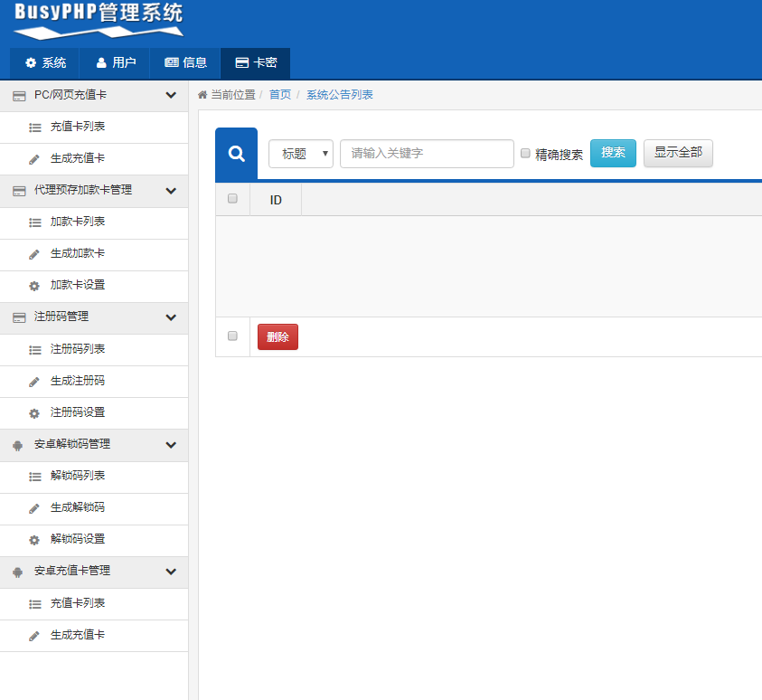
Task: Click the 请输入关键字 input field
Action: pos(426,153)
